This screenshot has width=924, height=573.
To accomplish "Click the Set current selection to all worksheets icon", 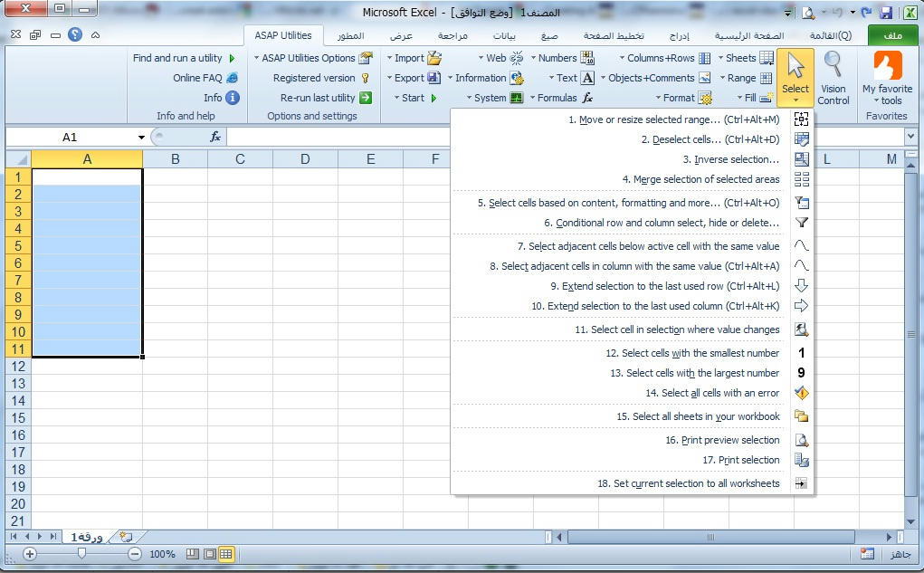I will [801, 483].
